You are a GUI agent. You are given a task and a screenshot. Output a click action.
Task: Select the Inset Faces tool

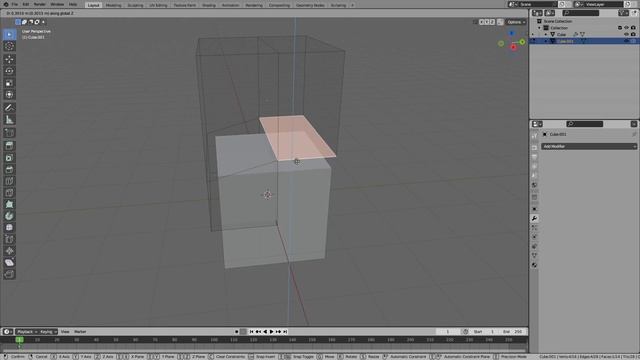[9, 158]
